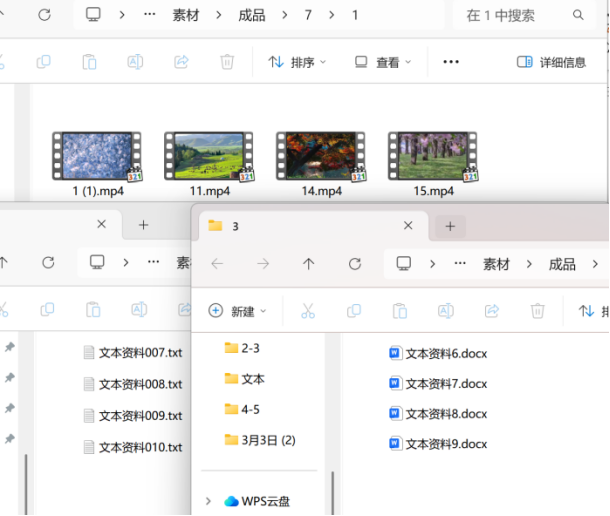610x516 pixels.
Task: Open the 3月3日 (2) folder in navigation pane
Action: (x=260, y=440)
